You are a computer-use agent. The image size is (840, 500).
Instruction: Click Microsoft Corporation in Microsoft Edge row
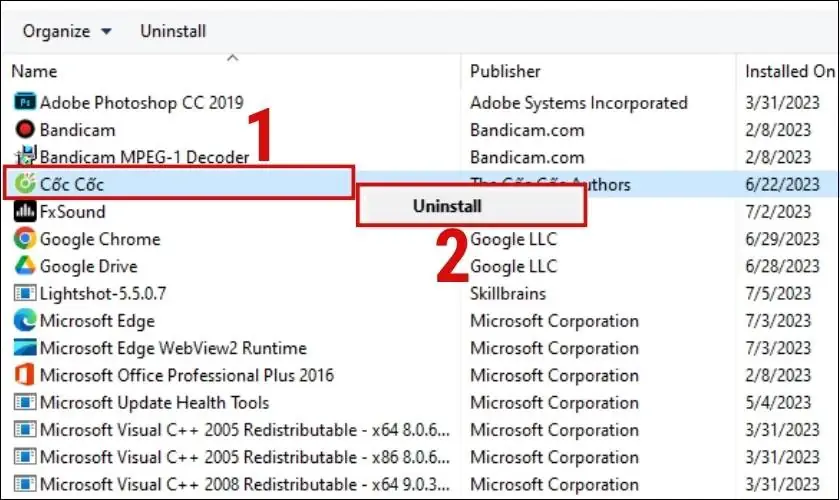(x=554, y=321)
